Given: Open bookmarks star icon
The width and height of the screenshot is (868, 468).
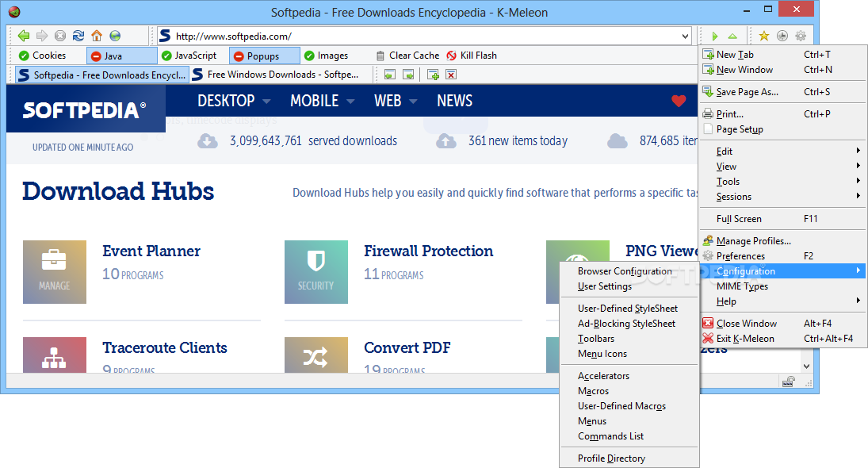Looking at the screenshot, I should [x=764, y=36].
